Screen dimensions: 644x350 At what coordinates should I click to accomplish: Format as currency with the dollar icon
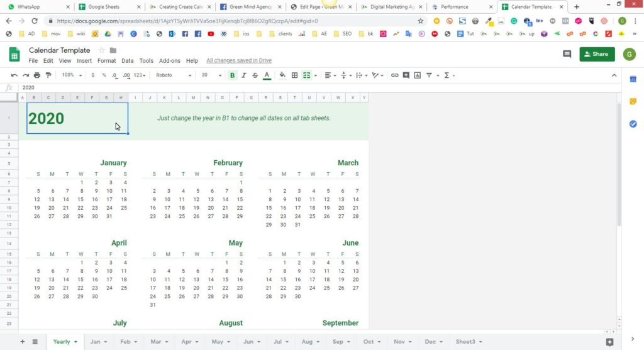click(93, 75)
